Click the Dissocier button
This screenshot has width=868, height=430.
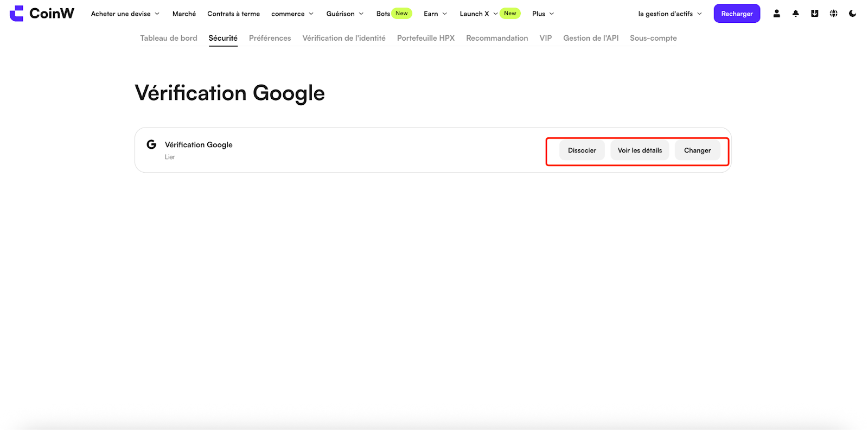coord(582,150)
